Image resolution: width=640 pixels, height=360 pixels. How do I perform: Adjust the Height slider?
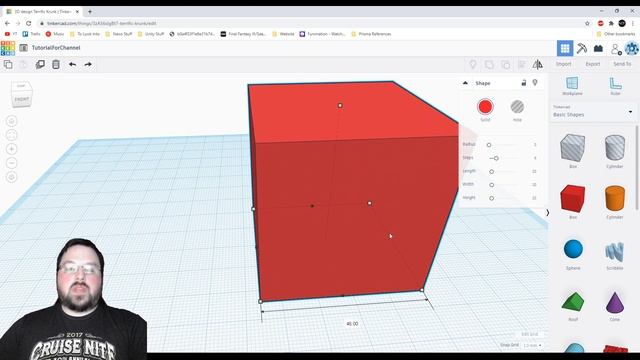point(491,198)
